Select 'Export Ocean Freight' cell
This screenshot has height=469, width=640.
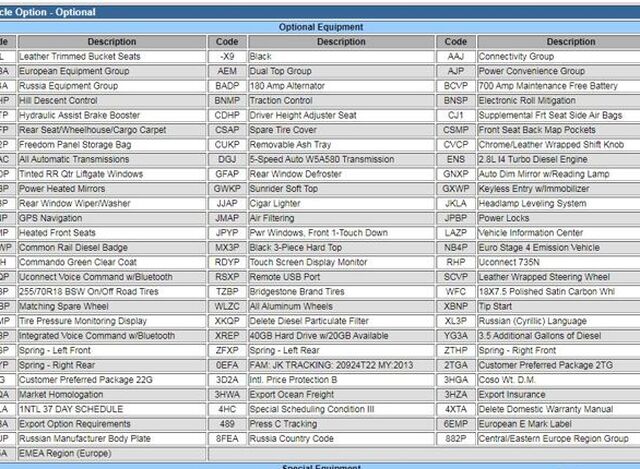pos(341,394)
